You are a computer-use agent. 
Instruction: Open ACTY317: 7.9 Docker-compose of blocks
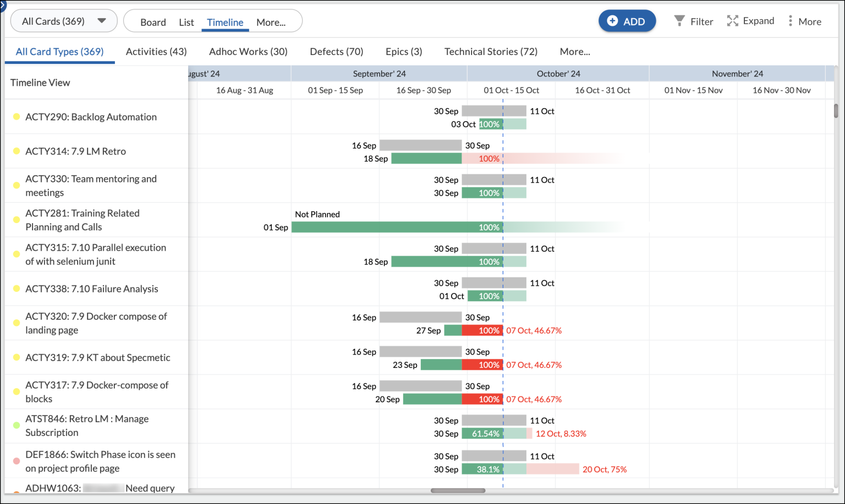pos(97,391)
